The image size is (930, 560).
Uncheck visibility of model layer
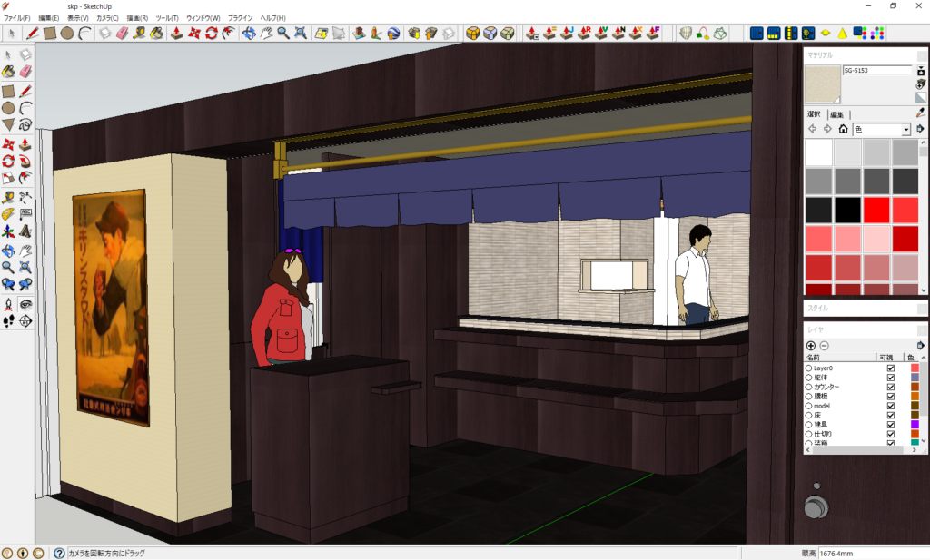[x=890, y=406]
